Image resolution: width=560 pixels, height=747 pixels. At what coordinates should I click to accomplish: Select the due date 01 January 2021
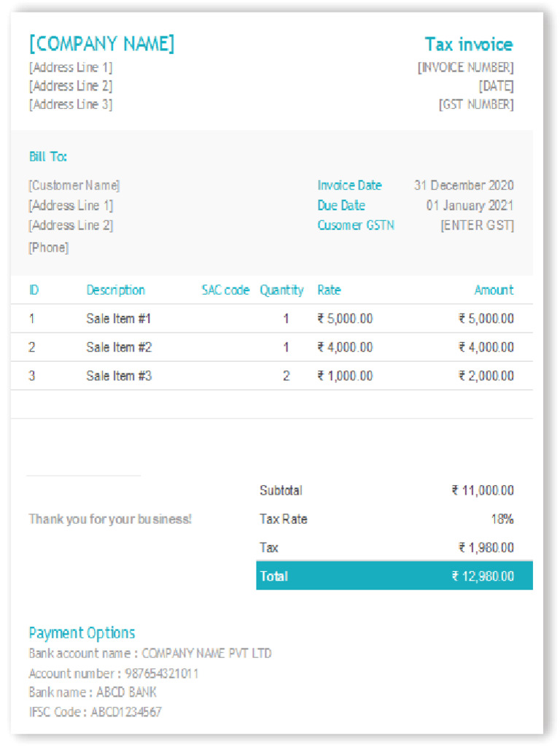click(x=470, y=206)
